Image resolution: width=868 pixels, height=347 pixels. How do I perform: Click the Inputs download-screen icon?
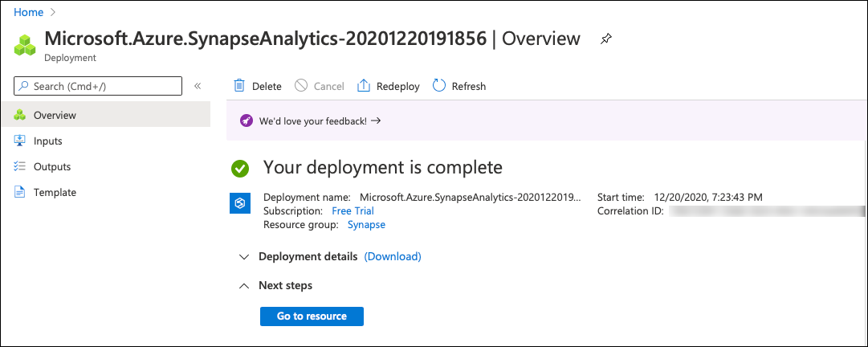pos(20,141)
